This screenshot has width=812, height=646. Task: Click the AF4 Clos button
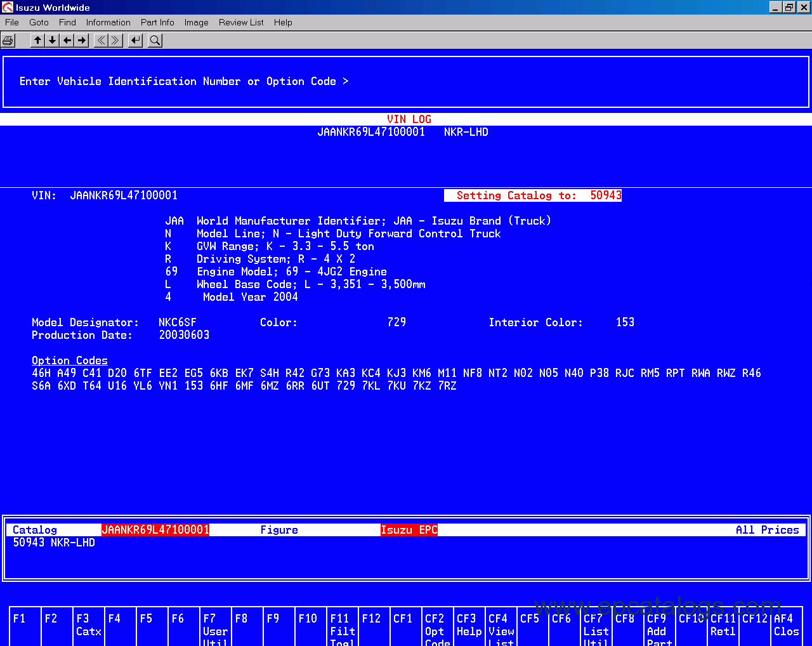tap(787, 626)
